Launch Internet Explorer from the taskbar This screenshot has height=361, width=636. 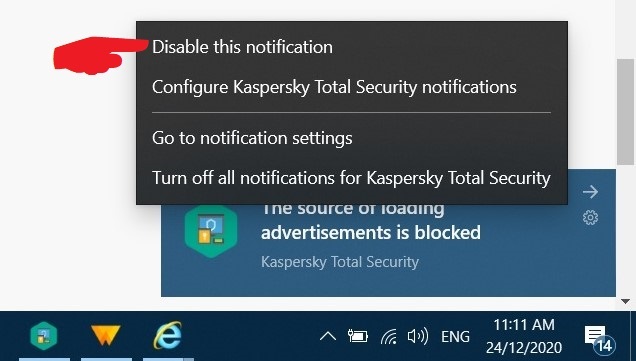[x=168, y=335]
